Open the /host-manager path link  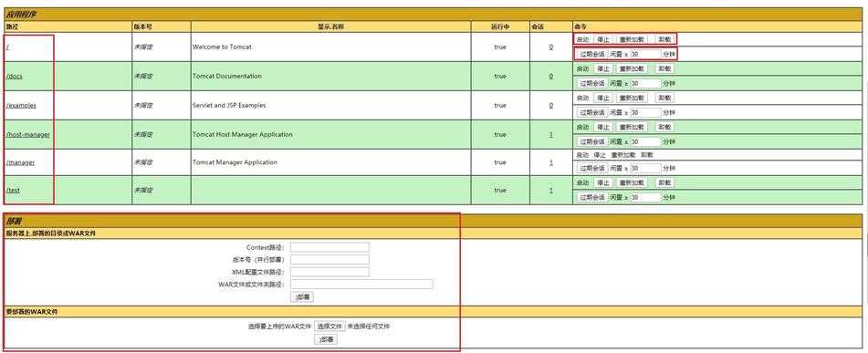(x=28, y=134)
